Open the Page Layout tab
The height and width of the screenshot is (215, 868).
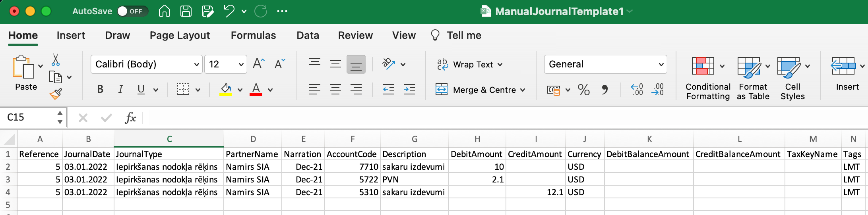[180, 35]
